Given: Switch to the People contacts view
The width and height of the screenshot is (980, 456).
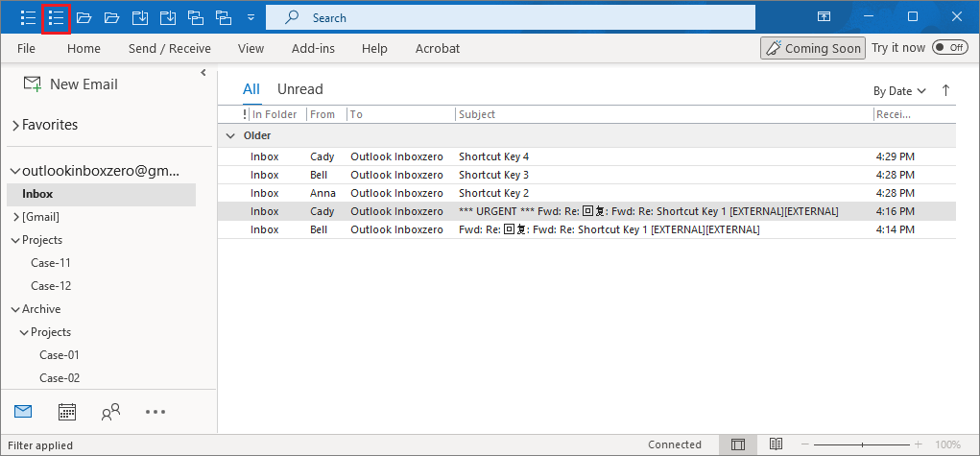Looking at the screenshot, I should coord(110,412).
